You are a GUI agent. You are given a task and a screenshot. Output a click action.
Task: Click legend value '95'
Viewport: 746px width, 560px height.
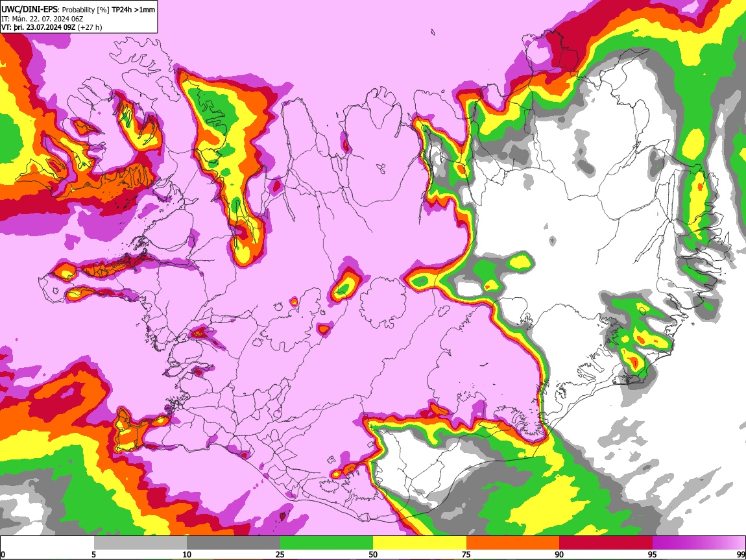pos(653,555)
